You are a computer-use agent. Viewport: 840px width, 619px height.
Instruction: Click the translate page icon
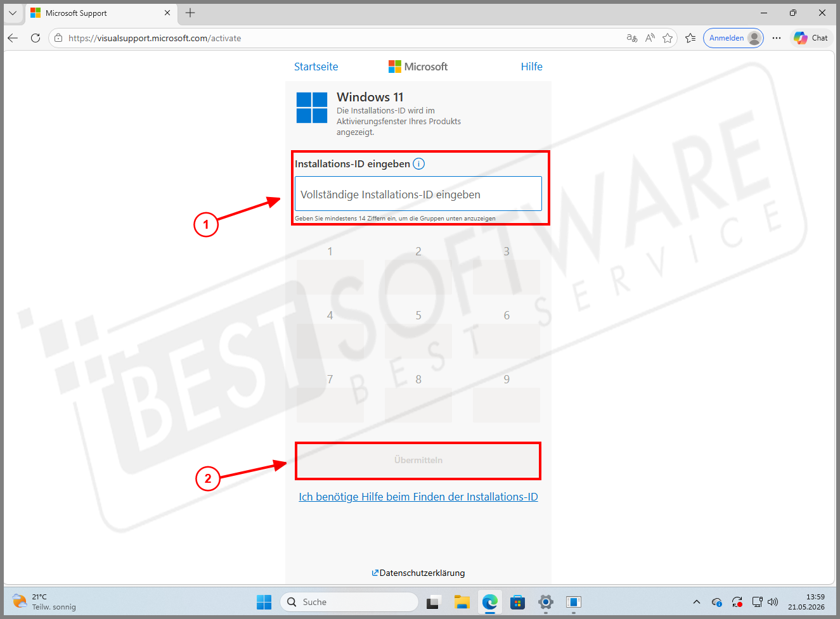click(632, 38)
